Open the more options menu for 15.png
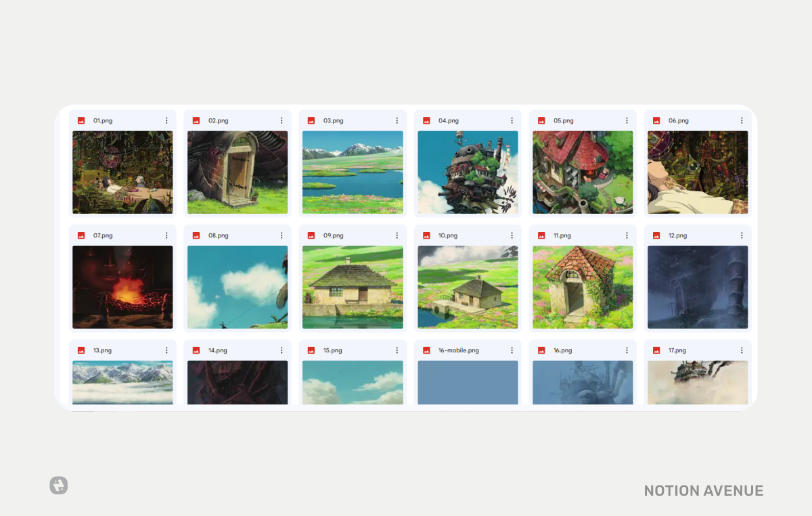The width and height of the screenshot is (812, 516). 397,350
